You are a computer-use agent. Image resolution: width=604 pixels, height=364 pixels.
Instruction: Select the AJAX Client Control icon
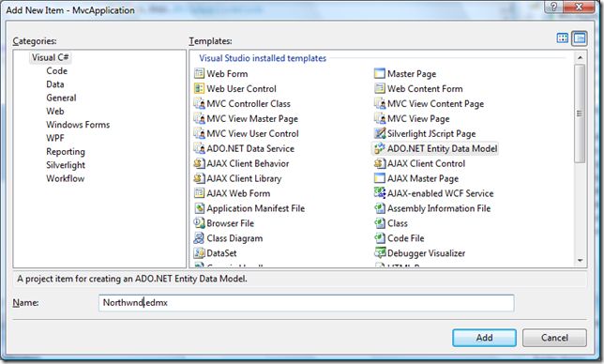tap(380, 163)
